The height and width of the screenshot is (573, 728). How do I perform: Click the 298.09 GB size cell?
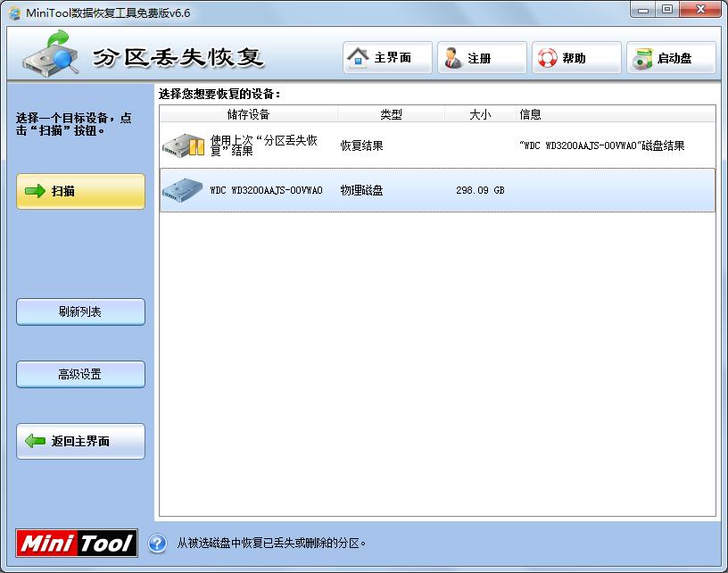point(480,190)
